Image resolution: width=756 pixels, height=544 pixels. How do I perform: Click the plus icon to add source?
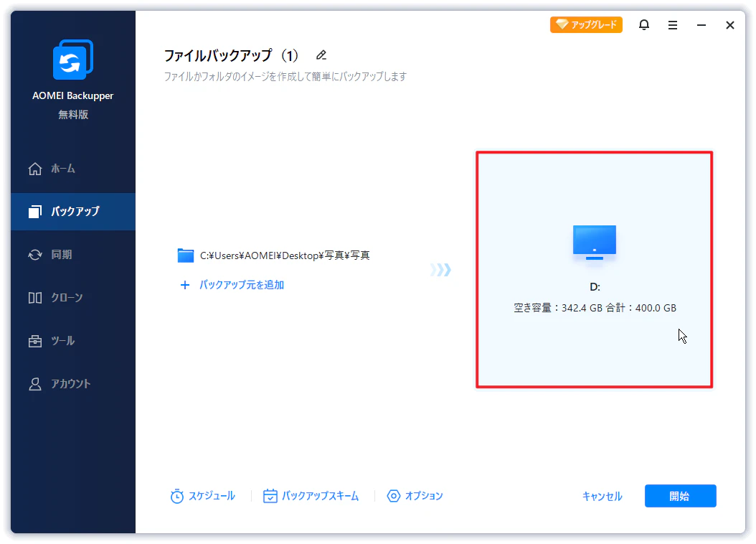(x=184, y=285)
